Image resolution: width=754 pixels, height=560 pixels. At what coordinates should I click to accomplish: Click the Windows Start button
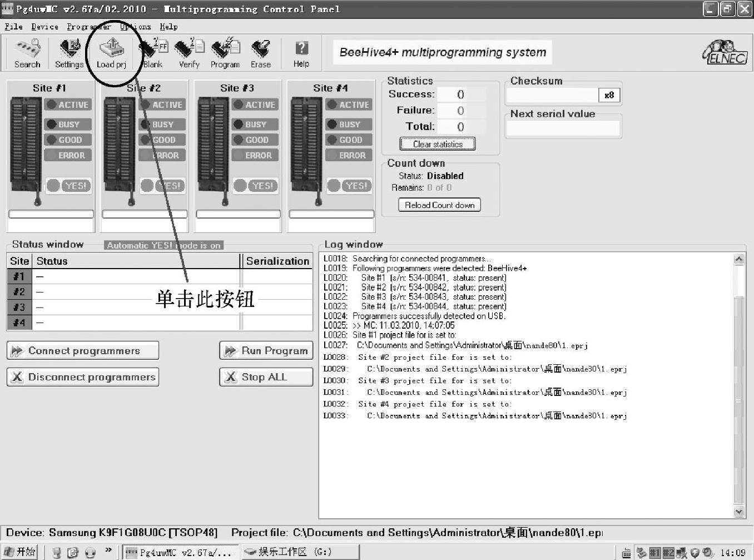[19, 552]
